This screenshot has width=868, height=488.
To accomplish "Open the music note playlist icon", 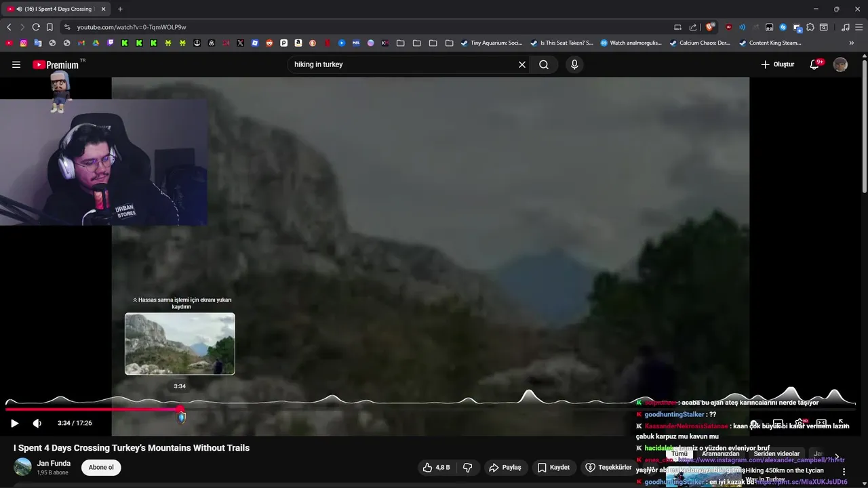I will (845, 27).
